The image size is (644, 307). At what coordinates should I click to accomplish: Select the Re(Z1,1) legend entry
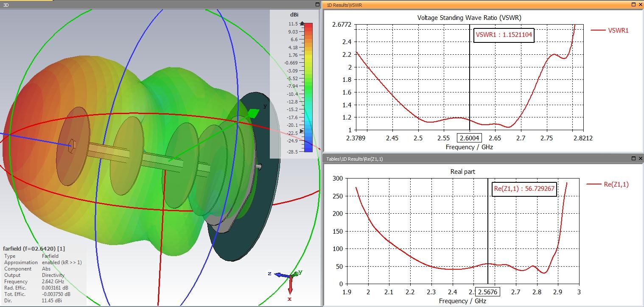point(608,184)
